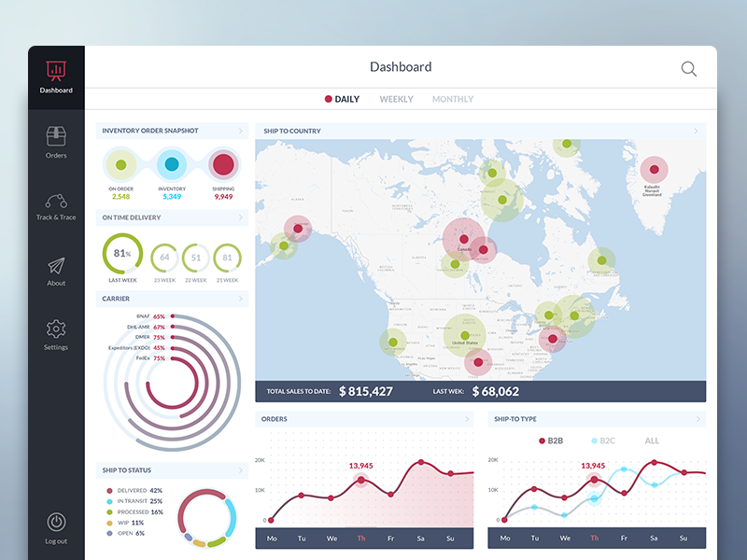Click the presentation board icon above Dashboard label
Screen dimensions: 747x560
(x=56, y=71)
